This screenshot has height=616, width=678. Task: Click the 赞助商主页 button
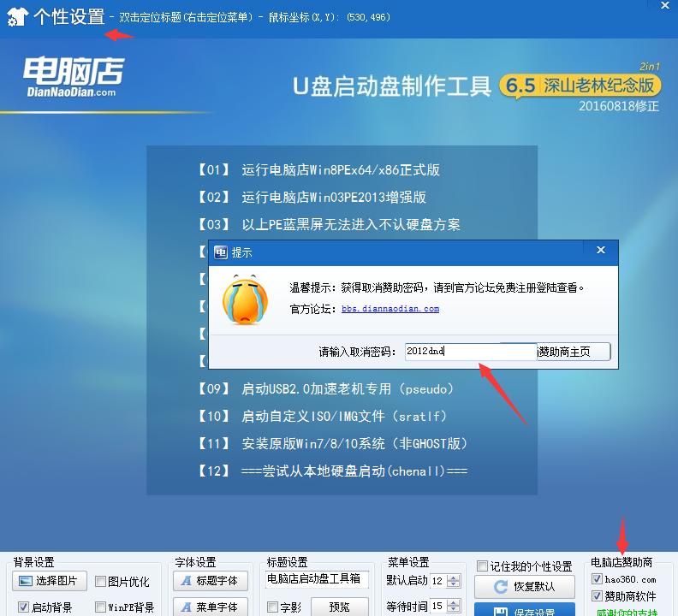pos(574,352)
